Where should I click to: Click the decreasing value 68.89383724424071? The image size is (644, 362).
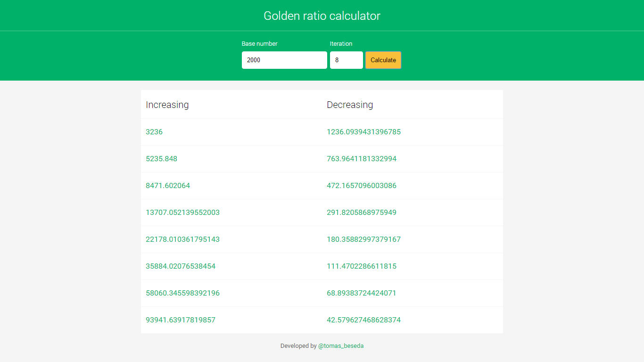coord(361,293)
